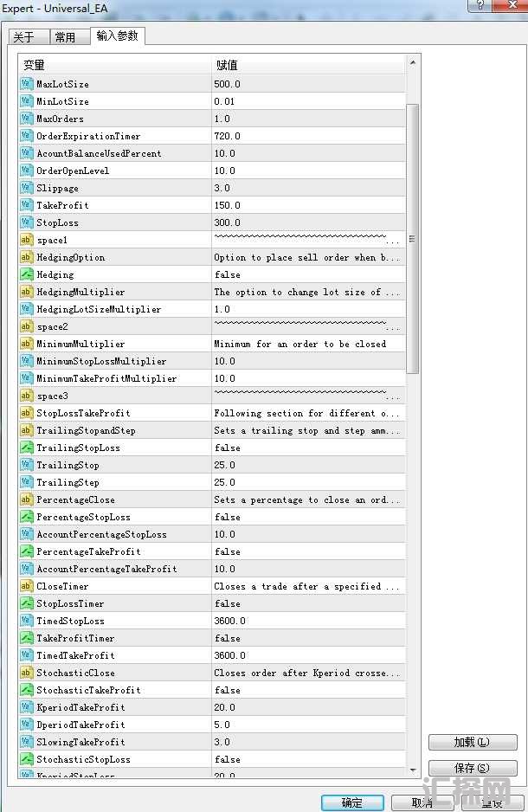Click the icon next to the Slippage variable
The height and width of the screenshot is (812, 528).
click(26, 188)
